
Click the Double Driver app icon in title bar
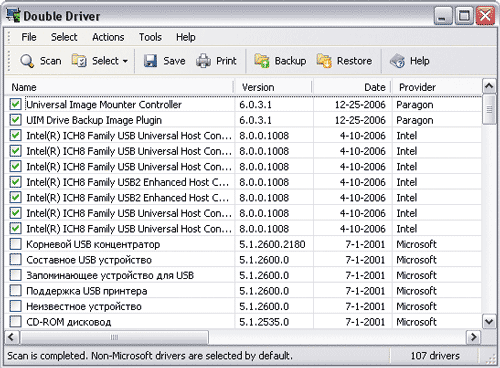(13, 15)
